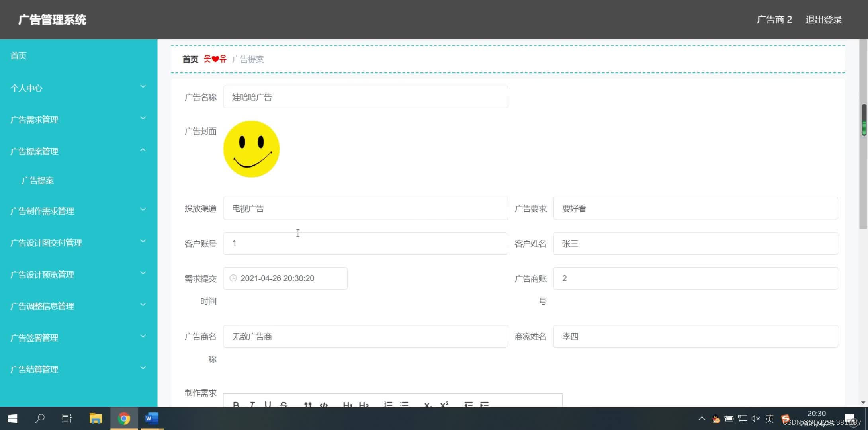
Task: Open the clock icon in 需求提交时间 field
Action: [x=233, y=278]
